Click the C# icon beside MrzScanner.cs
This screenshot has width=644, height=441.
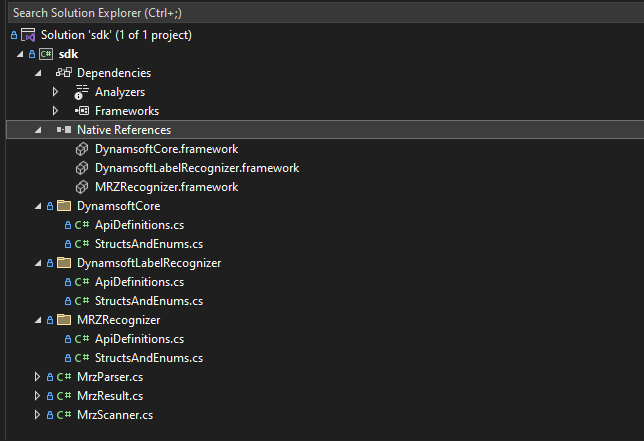pos(64,415)
